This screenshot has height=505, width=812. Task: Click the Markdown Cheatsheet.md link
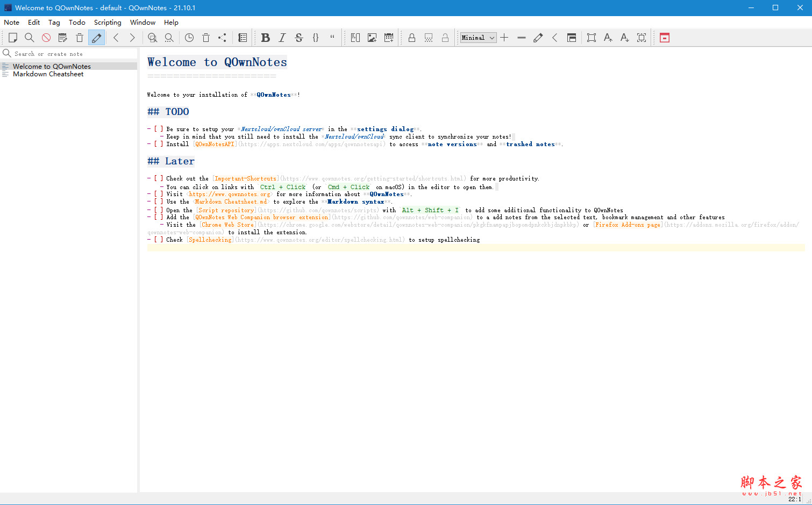[x=231, y=202]
